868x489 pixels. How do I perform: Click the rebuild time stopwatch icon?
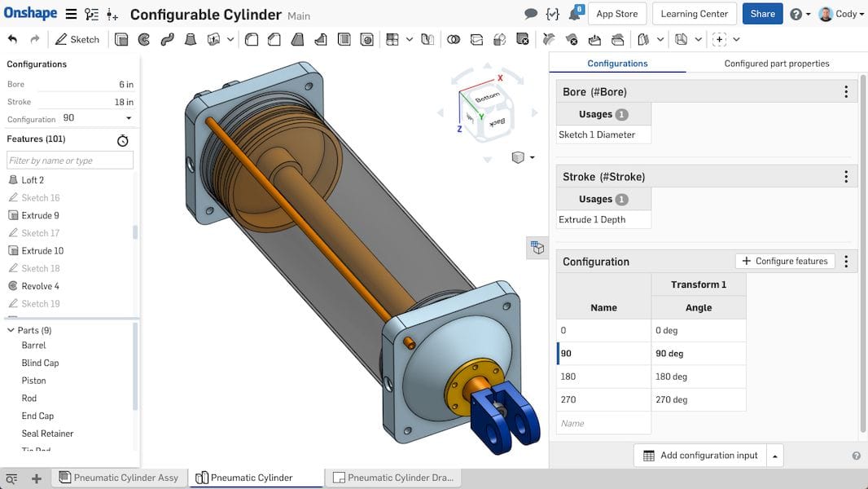[x=123, y=140]
